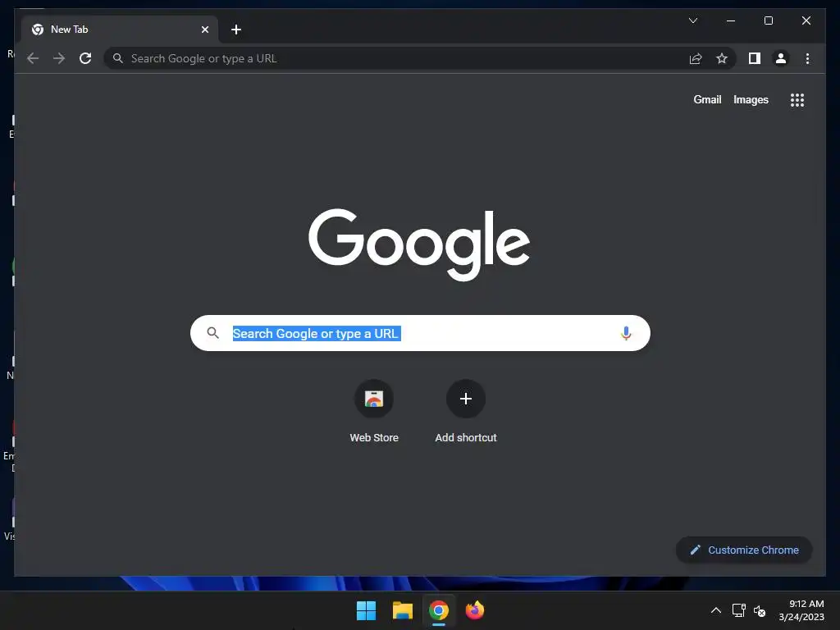840x630 pixels.
Task: Click the forward navigation arrow
Action: [x=59, y=58]
